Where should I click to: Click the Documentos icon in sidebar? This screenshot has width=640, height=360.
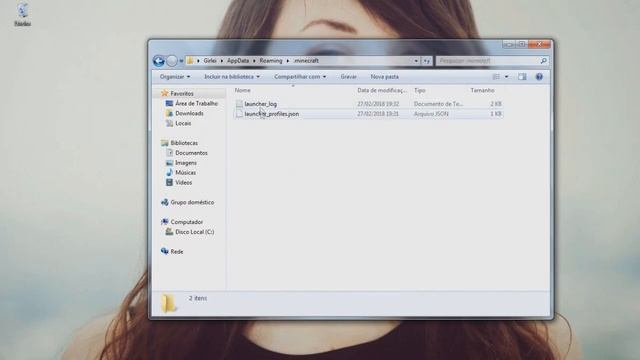169,153
